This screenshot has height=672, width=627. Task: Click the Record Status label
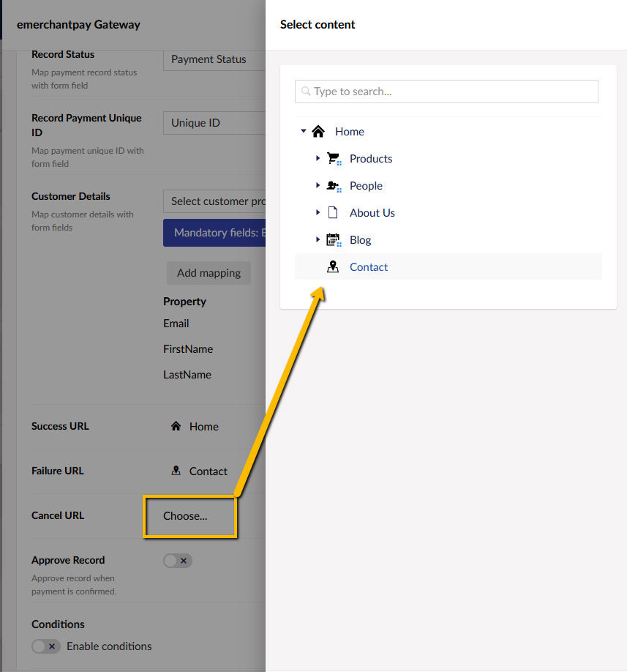pos(63,54)
